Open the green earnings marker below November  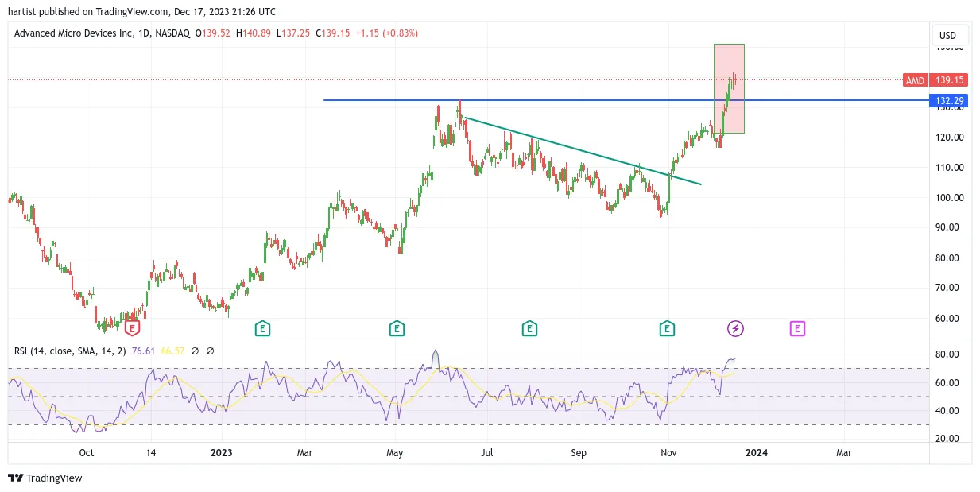tap(667, 327)
